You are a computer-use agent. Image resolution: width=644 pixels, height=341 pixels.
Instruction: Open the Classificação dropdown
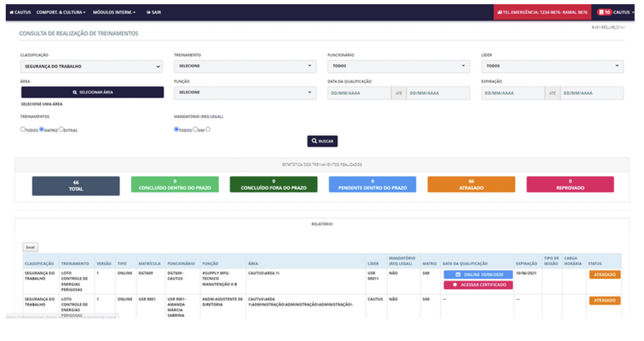(x=91, y=66)
